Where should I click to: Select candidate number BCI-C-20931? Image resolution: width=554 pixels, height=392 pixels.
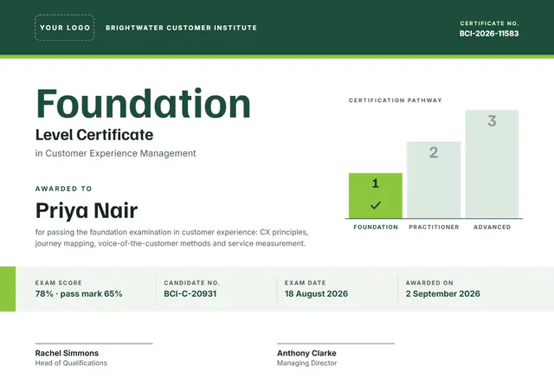pyautogui.click(x=190, y=294)
